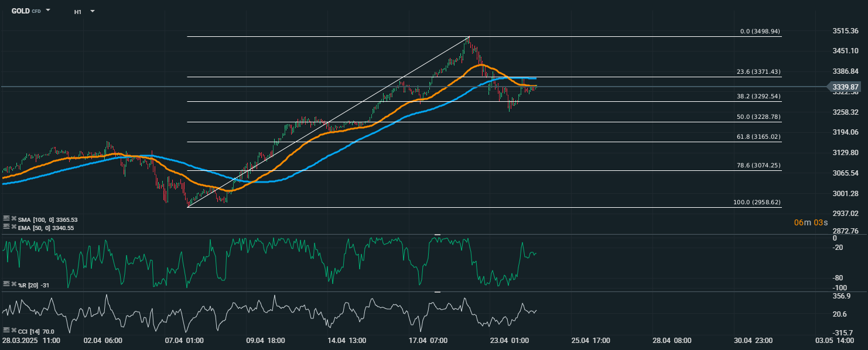
Task: Open the GOLD CFD symbol dropdown
Action: pyautogui.click(x=48, y=11)
